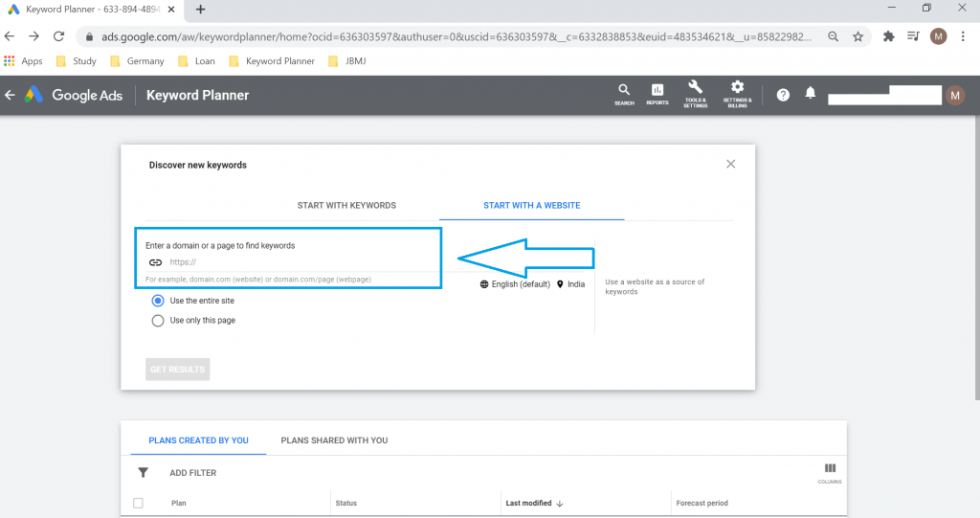Viewport: 980px width, 518px height.
Task: Go back using Google Ads header arrow
Action: 10,95
